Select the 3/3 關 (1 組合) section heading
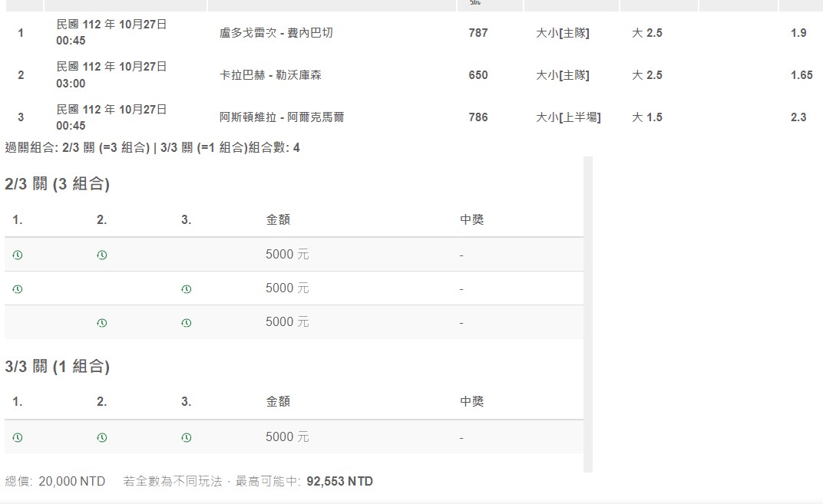 [x=58, y=367]
